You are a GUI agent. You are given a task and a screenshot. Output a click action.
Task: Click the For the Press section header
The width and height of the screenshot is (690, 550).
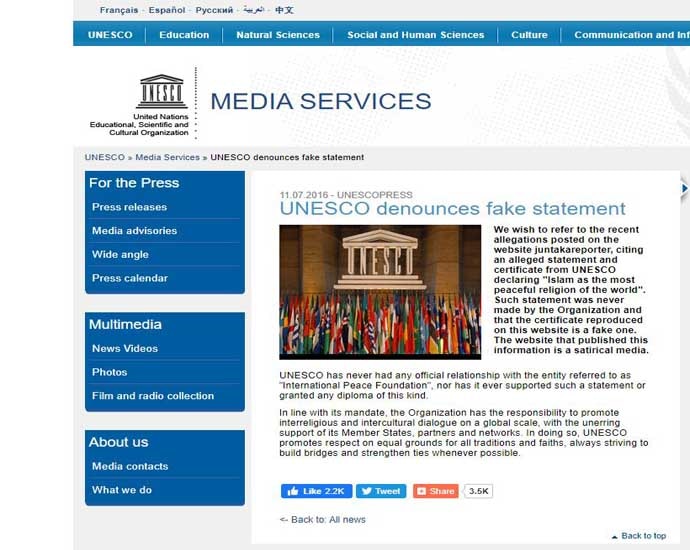134,183
